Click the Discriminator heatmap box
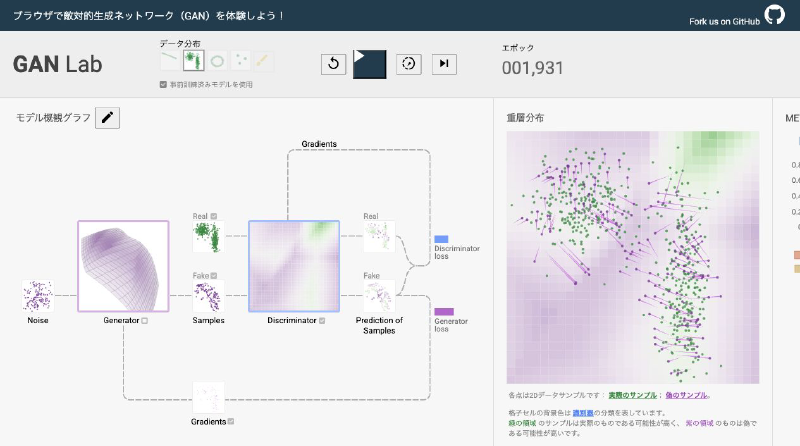Screen dimensions: 800x446 [x=294, y=266]
